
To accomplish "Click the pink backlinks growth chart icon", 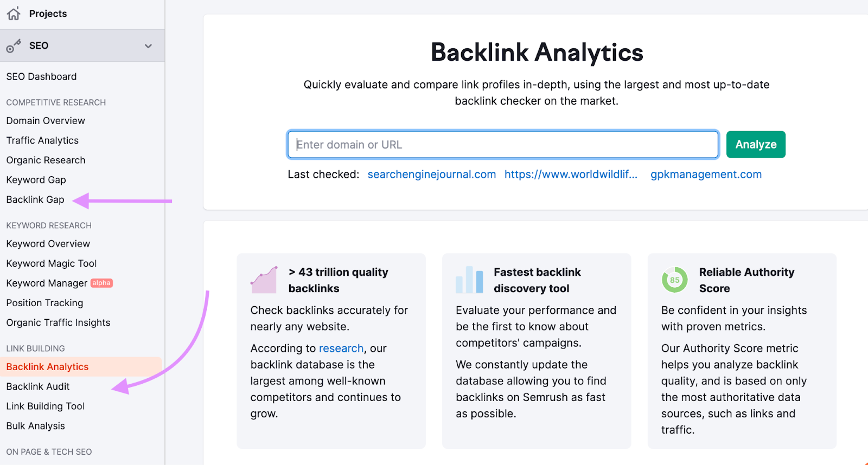I will click(x=264, y=280).
